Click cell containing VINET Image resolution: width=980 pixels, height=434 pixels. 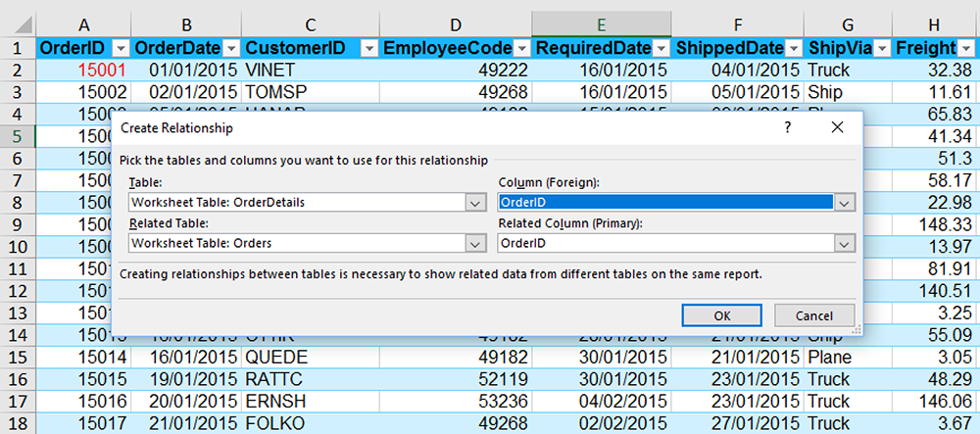coord(311,70)
